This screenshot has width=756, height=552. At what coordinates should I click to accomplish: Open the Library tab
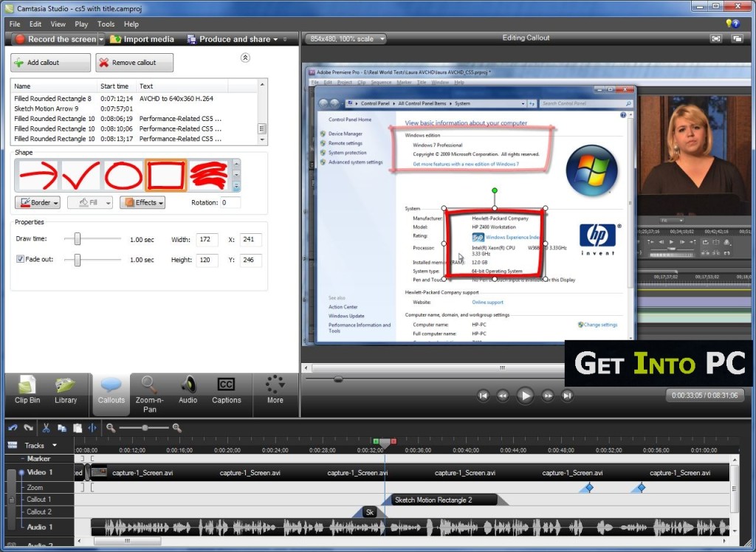66,390
